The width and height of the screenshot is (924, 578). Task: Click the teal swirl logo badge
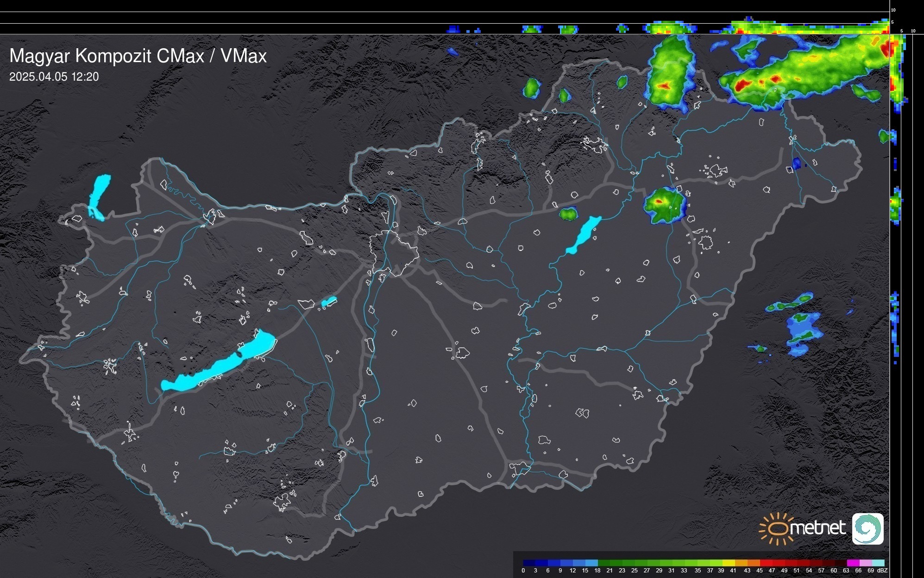867,528
